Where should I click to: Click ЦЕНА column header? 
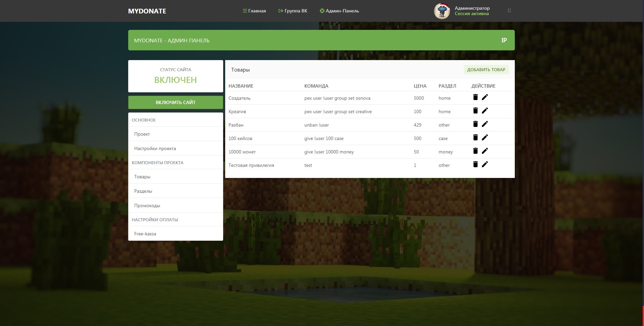point(420,86)
